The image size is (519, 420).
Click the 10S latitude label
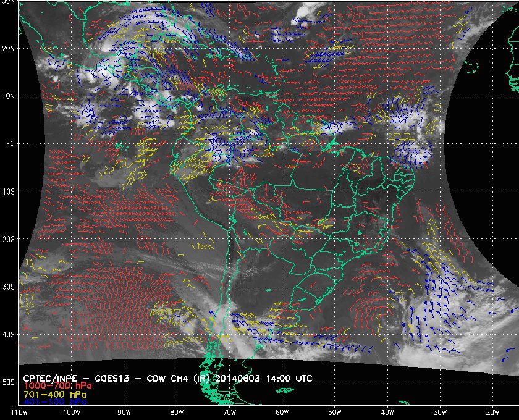pyautogui.click(x=9, y=191)
